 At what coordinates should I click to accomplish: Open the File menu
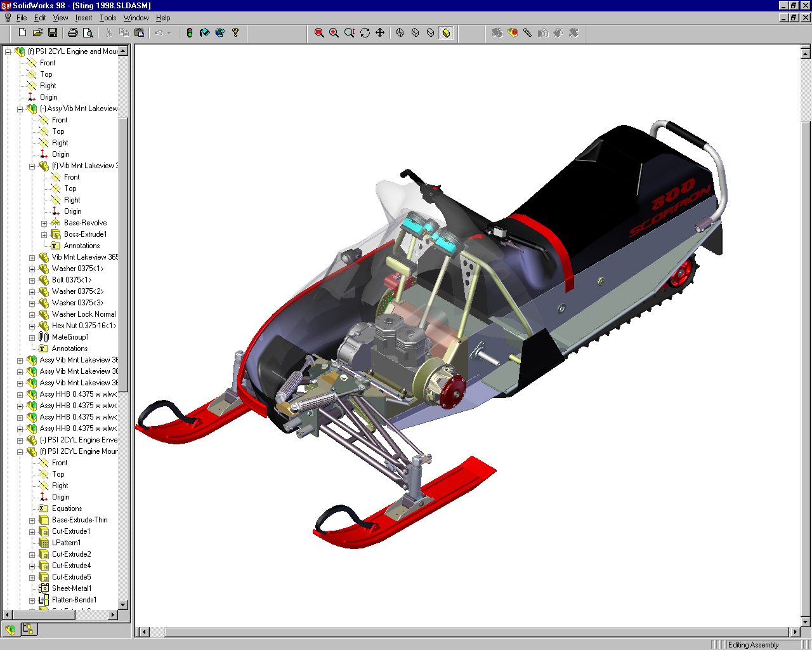(x=22, y=18)
